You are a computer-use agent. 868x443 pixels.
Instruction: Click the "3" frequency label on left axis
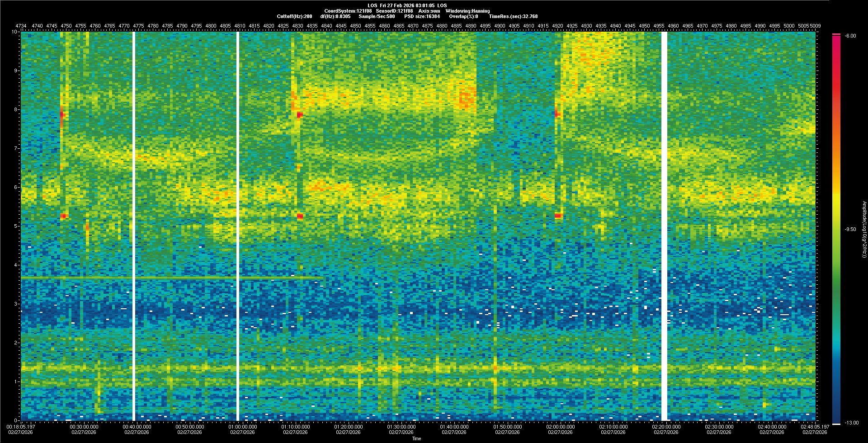click(x=16, y=304)
